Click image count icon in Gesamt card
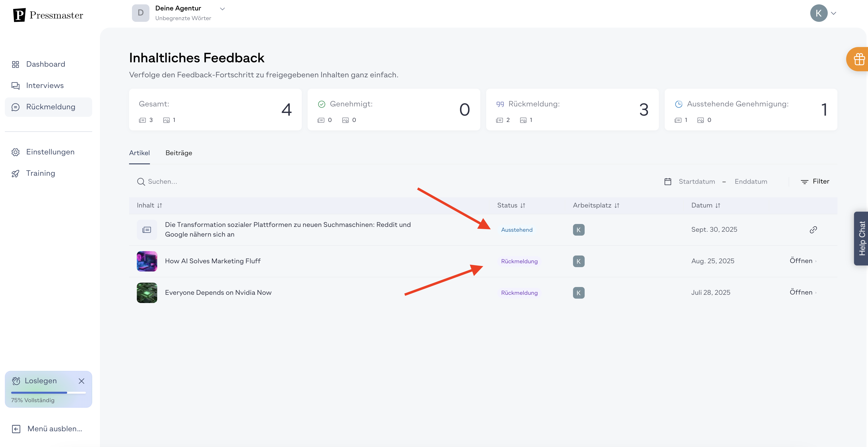Screen dimensions: 868x447 point(166,120)
